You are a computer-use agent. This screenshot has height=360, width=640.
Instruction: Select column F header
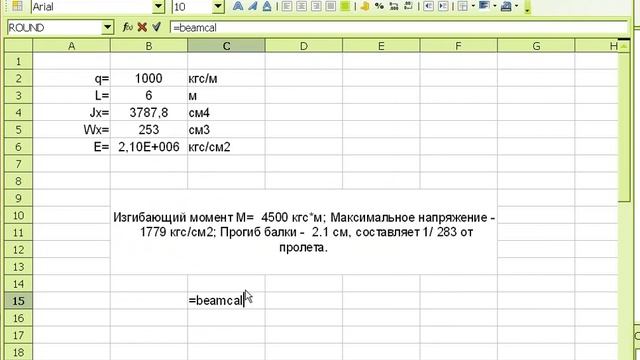[458, 46]
